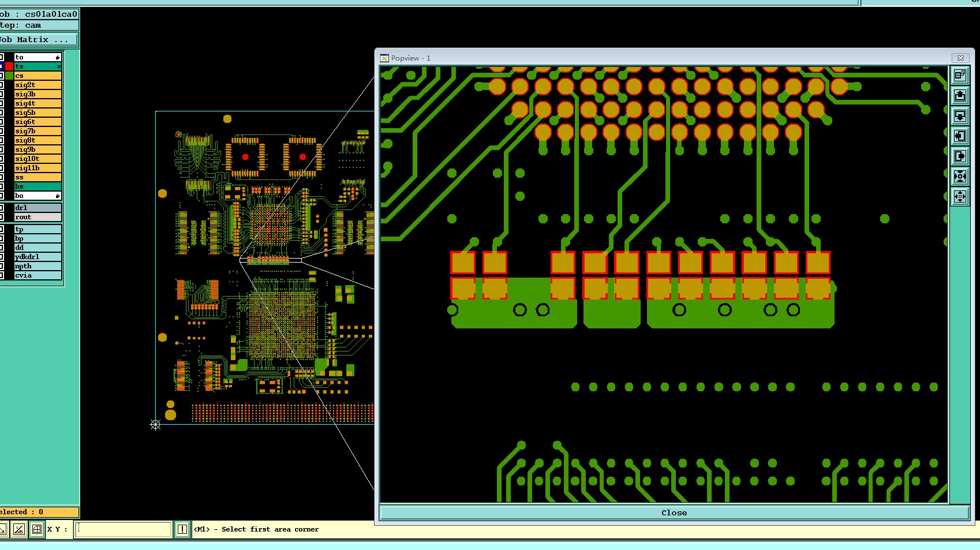980x550 pixels.
Task: Click the X Y coordinate input field
Action: [123, 529]
